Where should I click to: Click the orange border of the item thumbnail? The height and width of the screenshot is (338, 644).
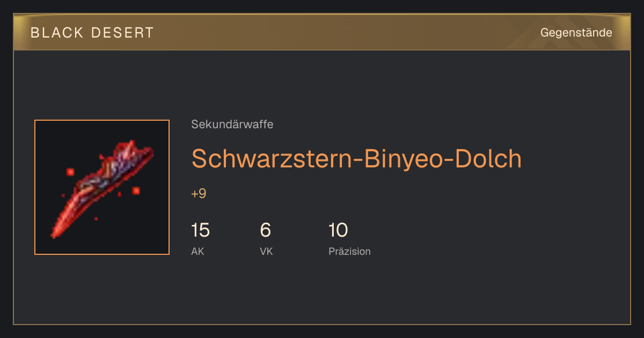point(102,120)
